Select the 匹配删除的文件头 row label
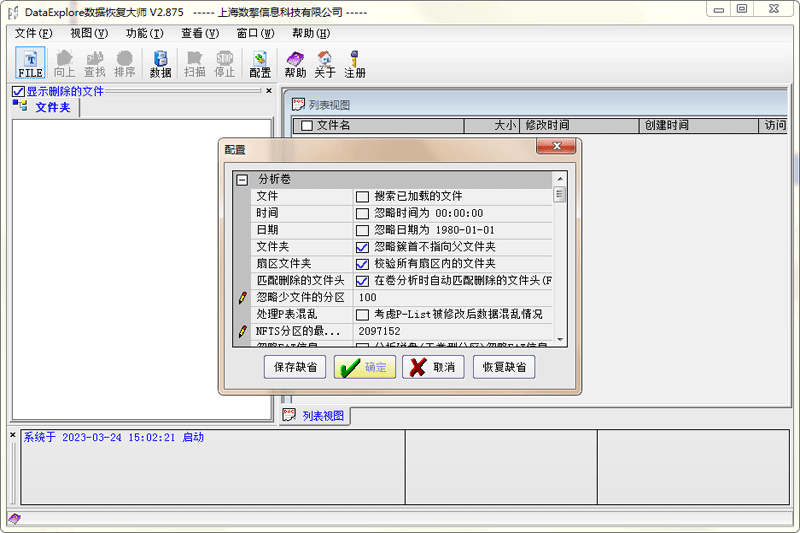The height and width of the screenshot is (533, 800). click(x=300, y=281)
